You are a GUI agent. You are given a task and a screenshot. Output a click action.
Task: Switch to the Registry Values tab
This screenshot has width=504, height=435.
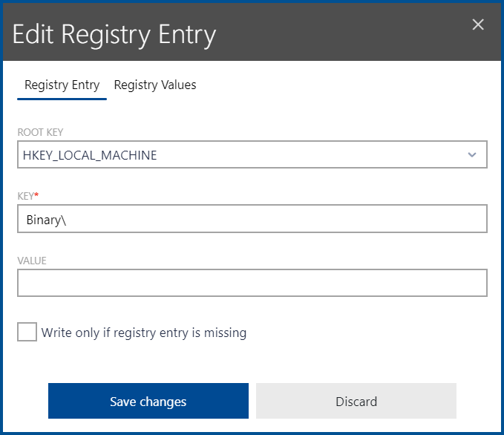[x=155, y=85]
